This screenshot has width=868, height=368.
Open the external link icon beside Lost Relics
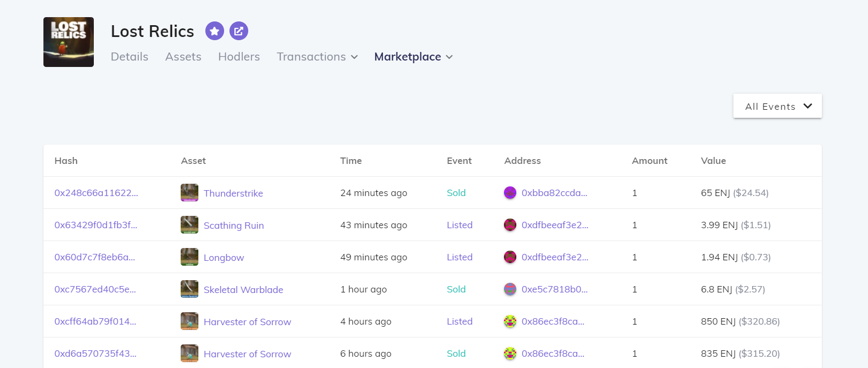coord(239,31)
